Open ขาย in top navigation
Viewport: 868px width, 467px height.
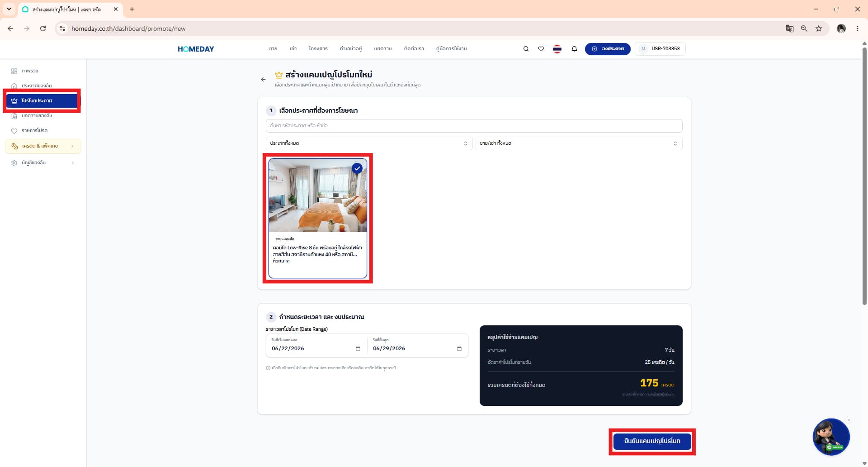tap(273, 49)
